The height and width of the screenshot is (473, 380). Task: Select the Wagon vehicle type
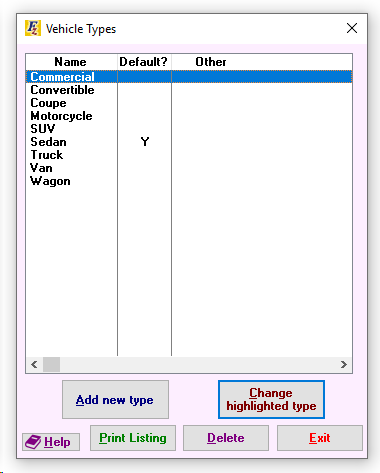click(x=189, y=181)
